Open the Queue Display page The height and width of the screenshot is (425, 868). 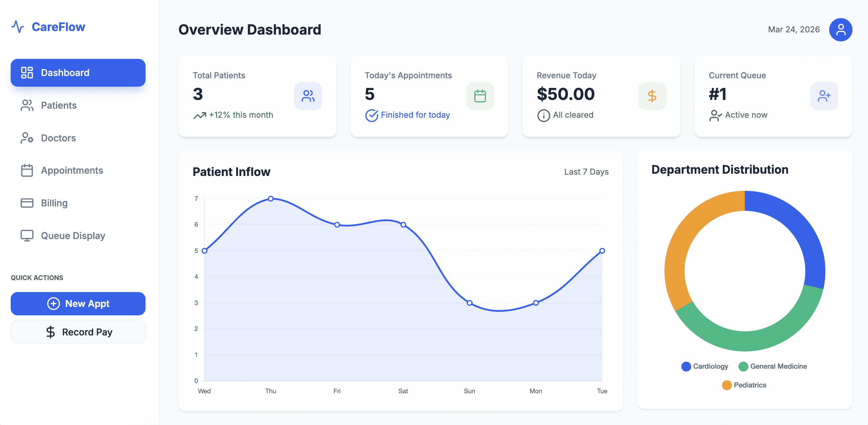tap(73, 236)
